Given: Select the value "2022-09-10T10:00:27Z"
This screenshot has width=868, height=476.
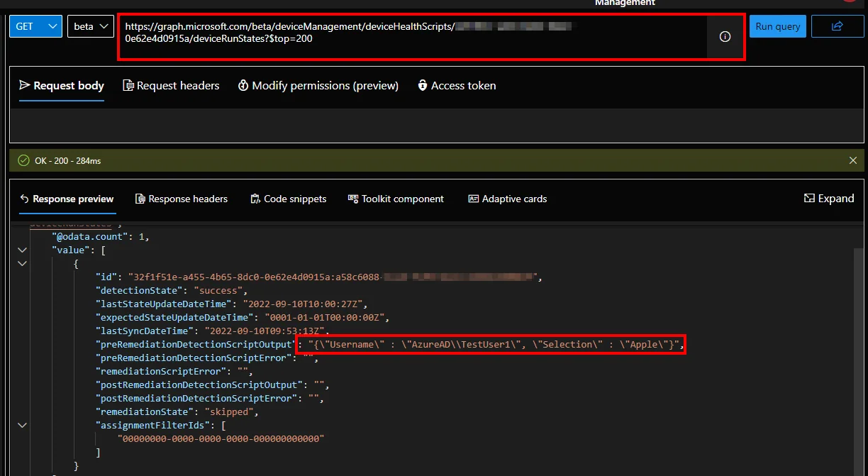Looking at the screenshot, I should [x=305, y=304].
